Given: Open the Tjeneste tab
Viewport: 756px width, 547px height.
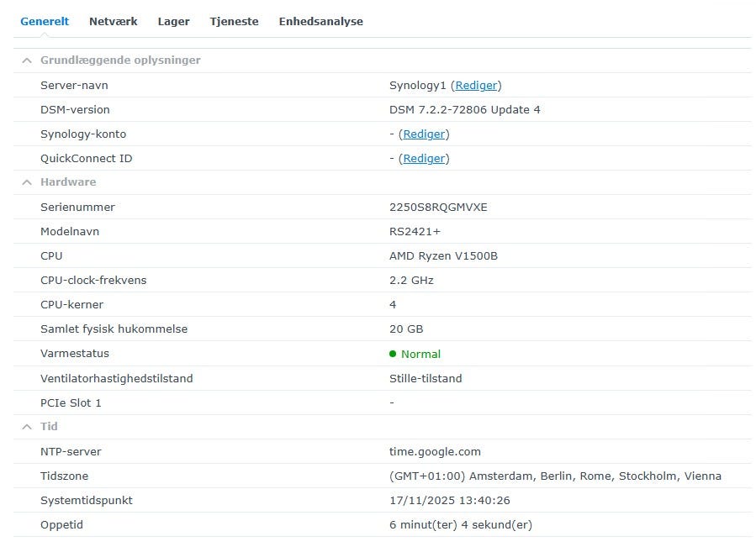Looking at the screenshot, I should click(234, 21).
